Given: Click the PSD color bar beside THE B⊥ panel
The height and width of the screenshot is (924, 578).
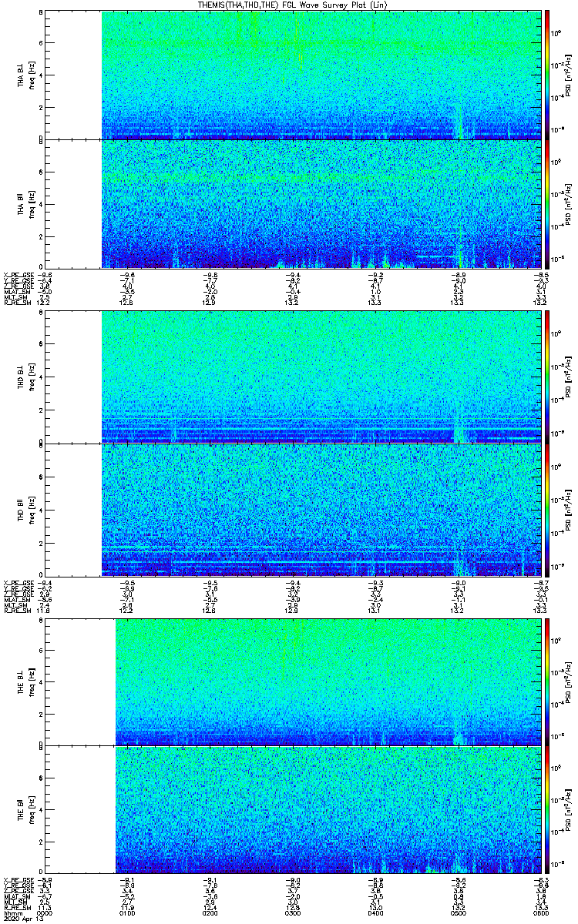Looking at the screenshot, I should [x=547, y=682].
